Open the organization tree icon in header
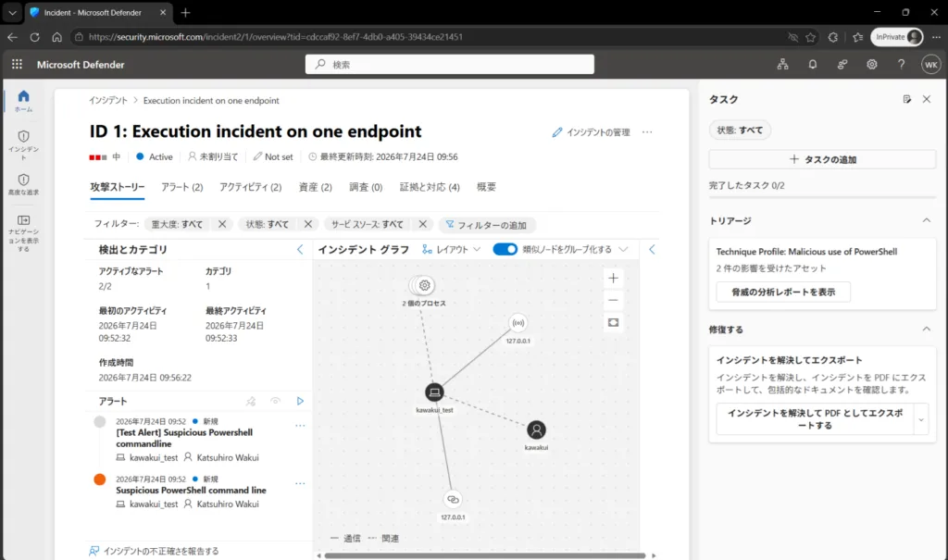This screenshot has height=560, width=948. 783,64
